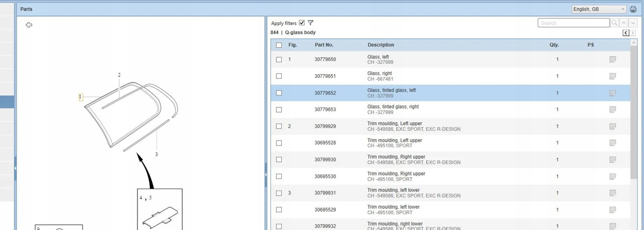This screenshot has height=230, width=644.
Task: Click the back arrow above the diagram
Action: [x=29, y=25]
